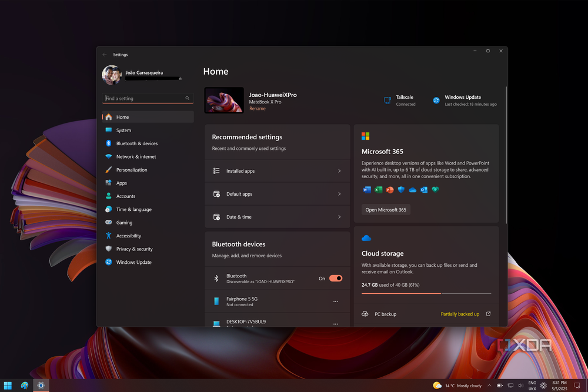588x392 pixels.
Task: Click the Rename link under MateBook X Pro
Action: click(258, 108)
